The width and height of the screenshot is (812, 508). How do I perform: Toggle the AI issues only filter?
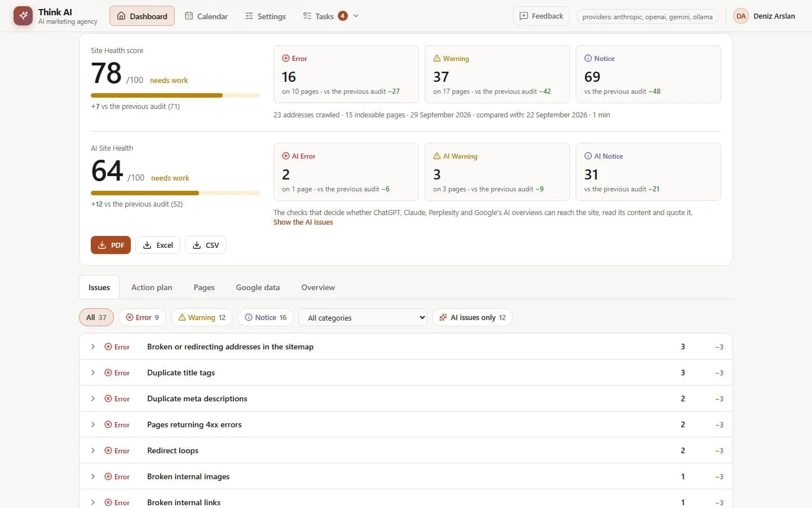point(473,317)
